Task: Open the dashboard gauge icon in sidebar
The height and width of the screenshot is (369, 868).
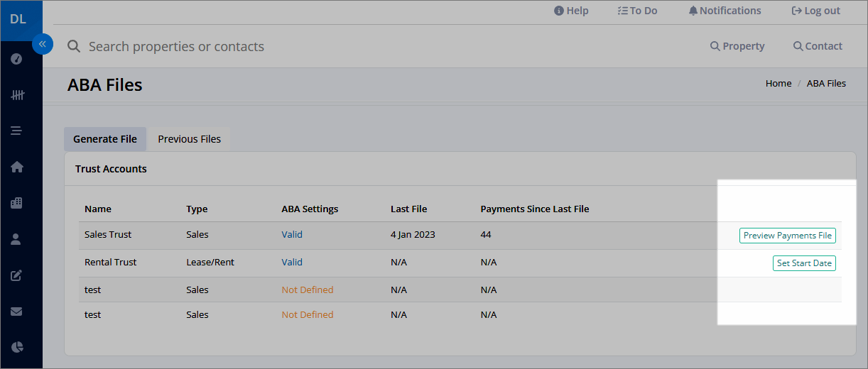Action: pos(17,59)
